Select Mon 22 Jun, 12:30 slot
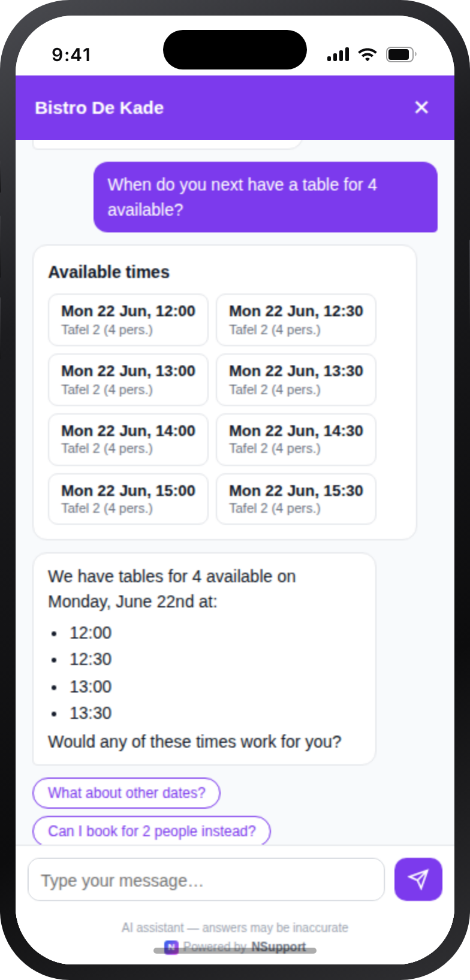470x980 pixels. point(296,320)
